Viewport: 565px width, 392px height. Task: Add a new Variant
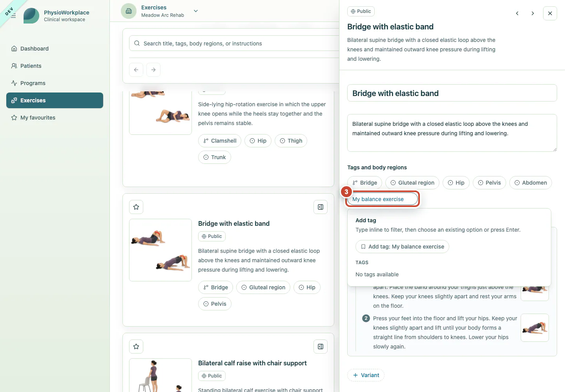[366, 375]
